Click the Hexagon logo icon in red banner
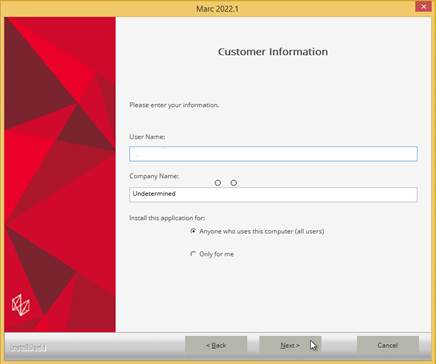 [x=21, y=305]
